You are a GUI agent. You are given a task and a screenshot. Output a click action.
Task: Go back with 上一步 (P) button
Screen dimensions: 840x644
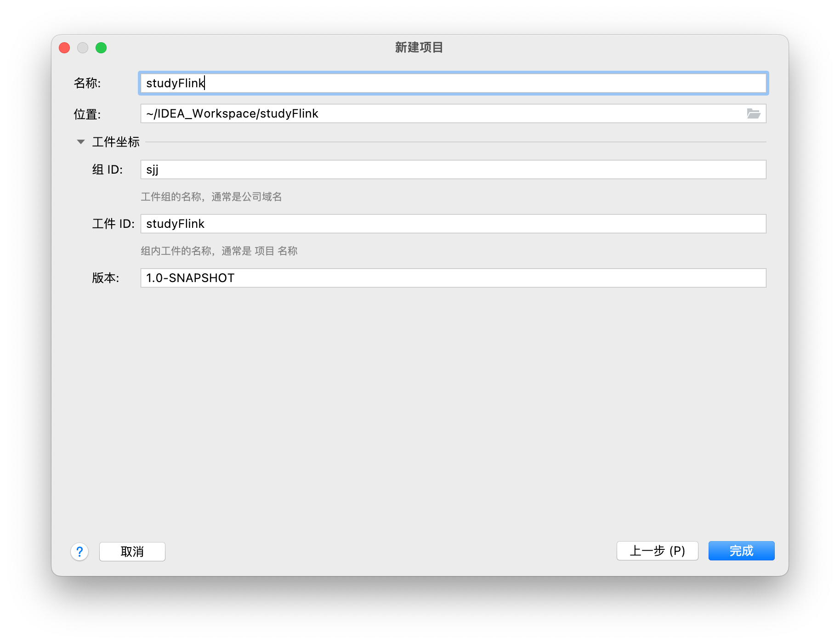pyautogui.click(x=657, y=551)
